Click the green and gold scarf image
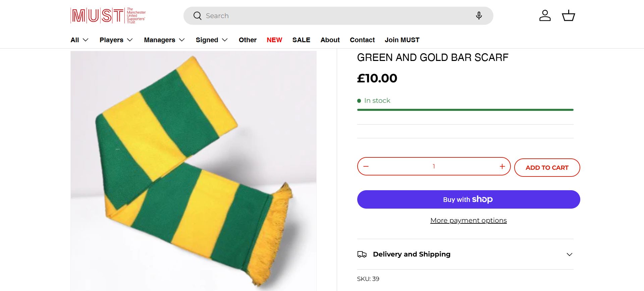The width and height of the screenshot is (644, 291). [x=193, y=171]
